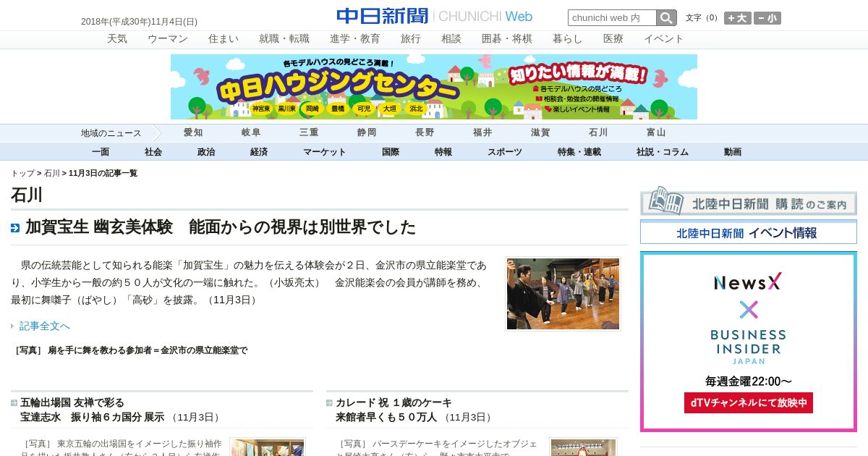Click arrow icon beside 加賀宝生 headline
Viewport: 868px width, 456px height.
point(15,228)
